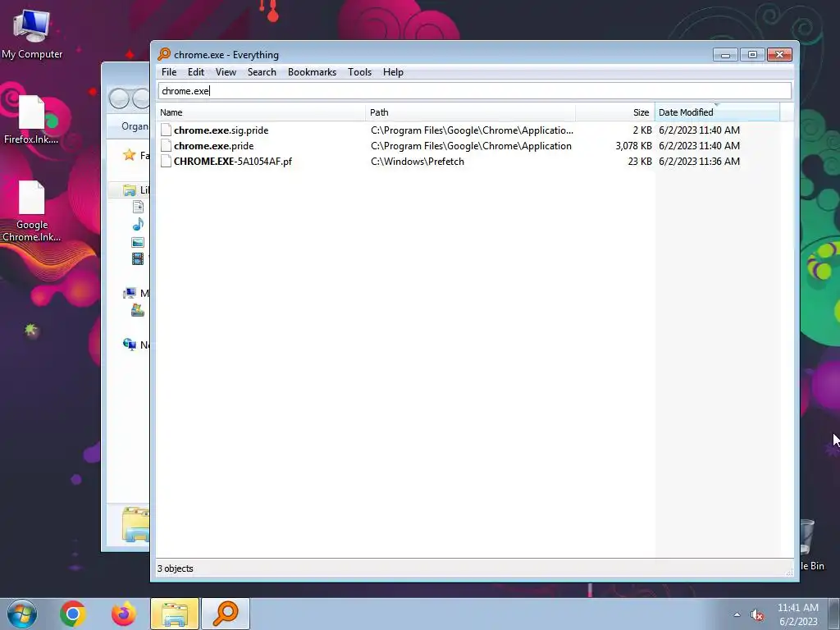Select Music library icon in Explorer window
The image size is (840, 630).
coord(138,225)
